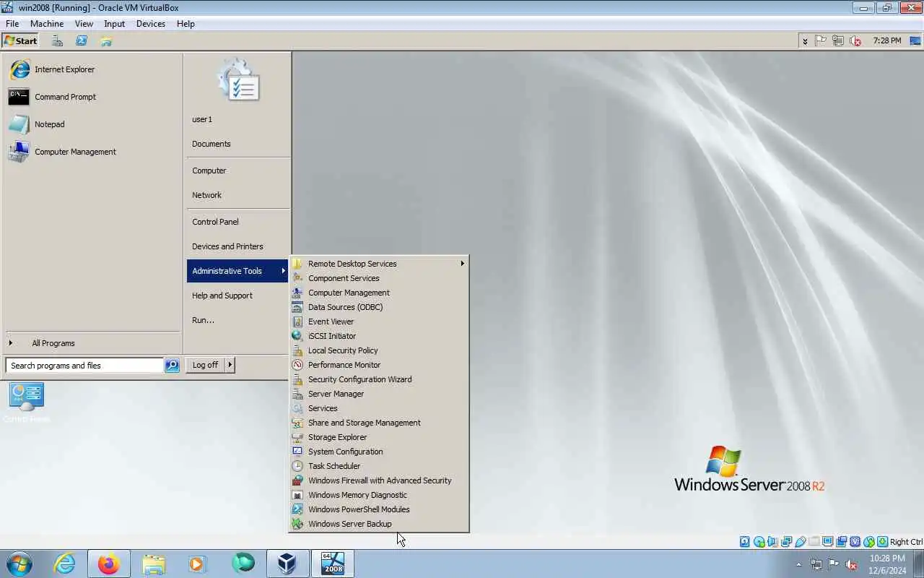This screenshot has height=578, width=924.
Task: Expand Administrative Tools submenu arrow
Action: pos(283,271)
